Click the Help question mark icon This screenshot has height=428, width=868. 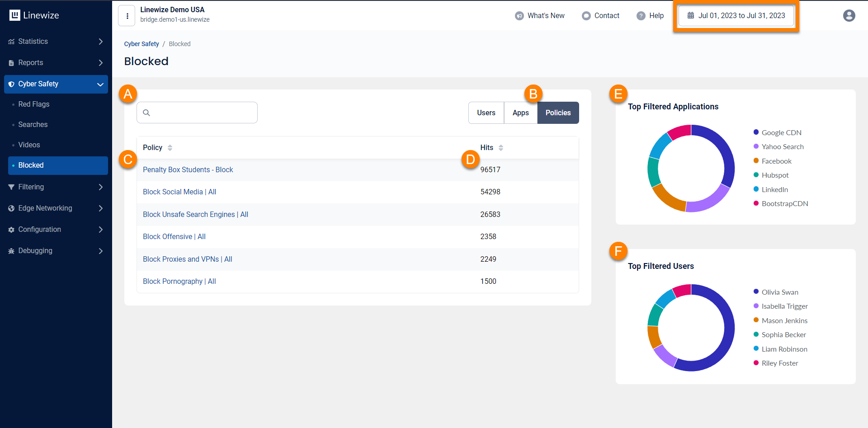[641, 16]
